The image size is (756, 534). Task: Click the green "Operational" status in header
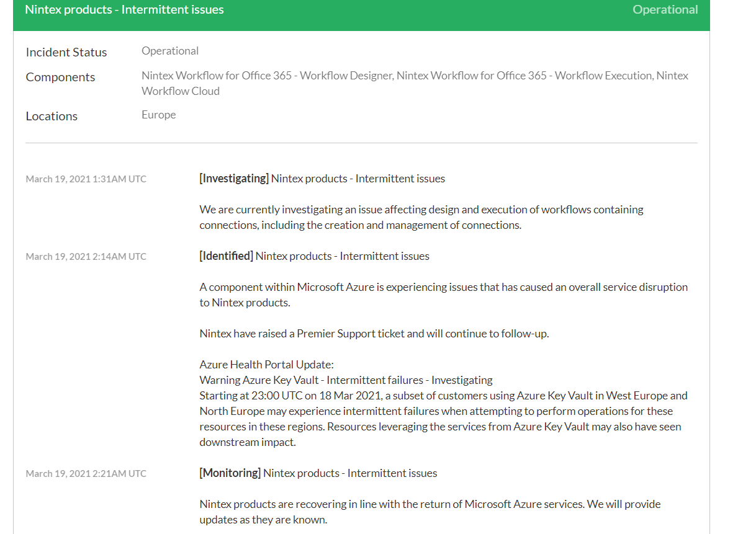coord(665,10)
